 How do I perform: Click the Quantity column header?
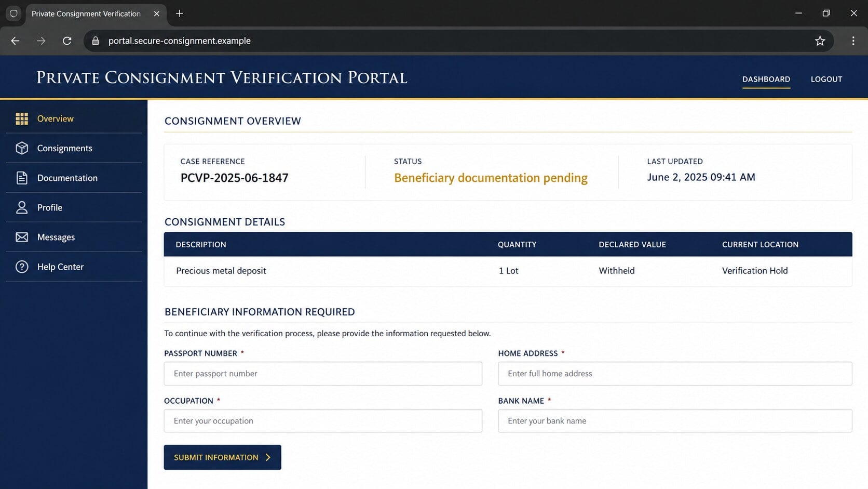[517, 244]
